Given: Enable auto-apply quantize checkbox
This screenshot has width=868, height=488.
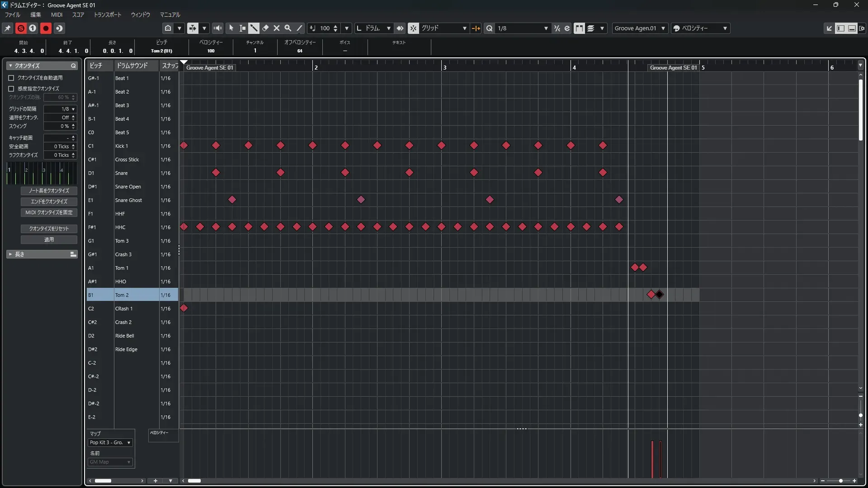Looking at the screenshot, I should tap(11, 78).
